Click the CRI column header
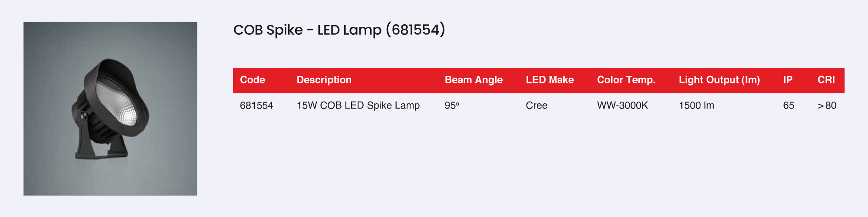This screenshot has height=217, width=868. [x=826, y=80]
